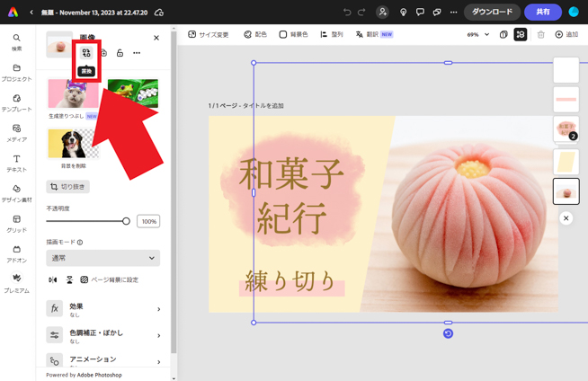The image size is (588, 381).
Task: Open the blend mode dropdown showing 通常
Action: [102, 258]
